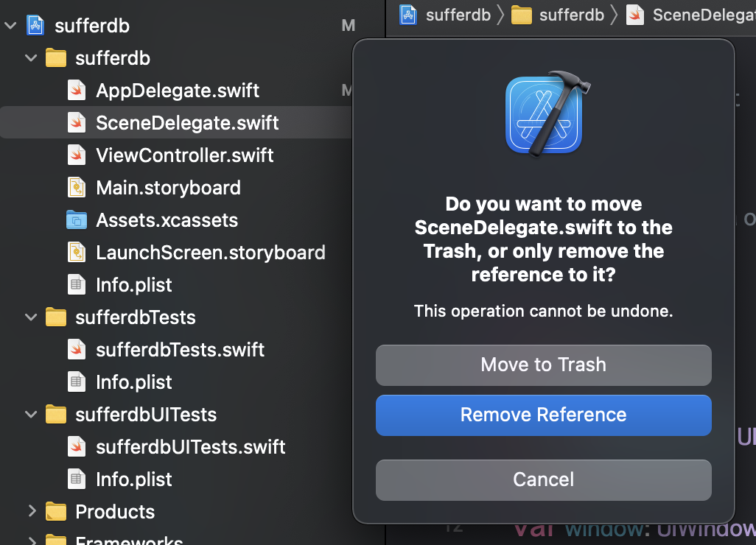The height and width of the screenshot is (545, 756).
Task: Click sufferdb project name in breadcrumb
Action: (x=458, y=15)
